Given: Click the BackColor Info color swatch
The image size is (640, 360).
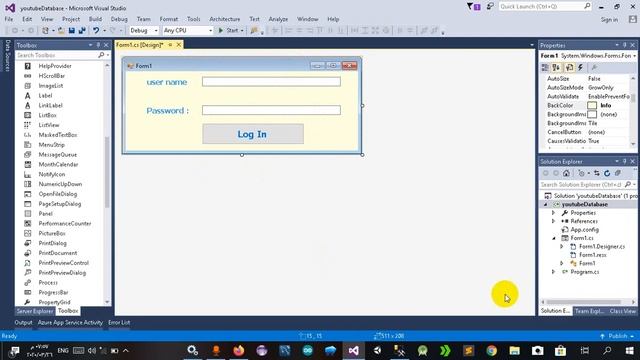Looking at the screenshot, I should pyautogui.click(x=592, y=105).
